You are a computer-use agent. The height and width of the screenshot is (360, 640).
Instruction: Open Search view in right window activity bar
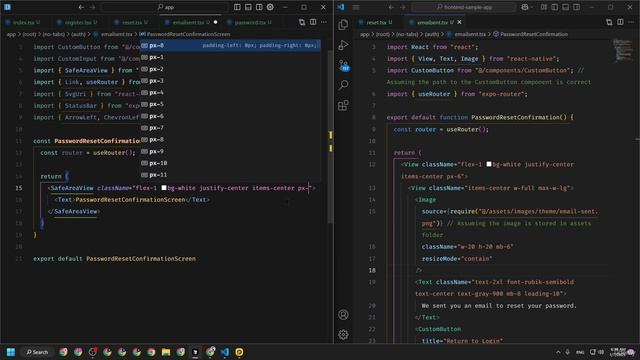343,85
